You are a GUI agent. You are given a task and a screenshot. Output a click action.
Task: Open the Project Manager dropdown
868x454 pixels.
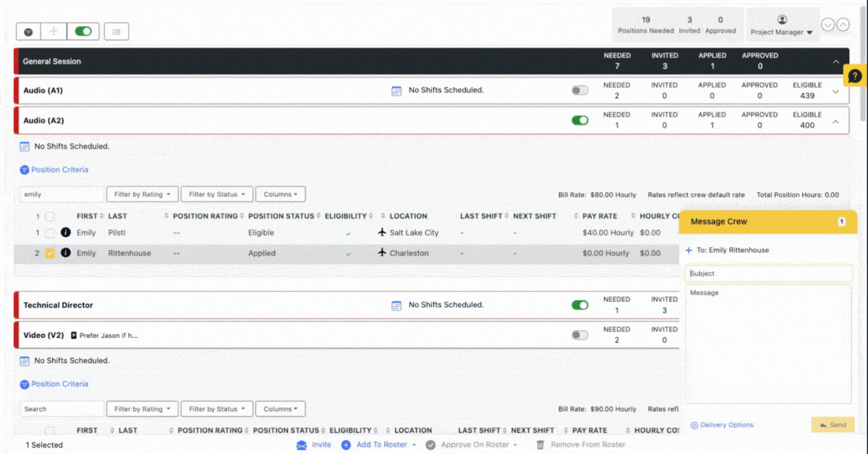pos(781,32)
